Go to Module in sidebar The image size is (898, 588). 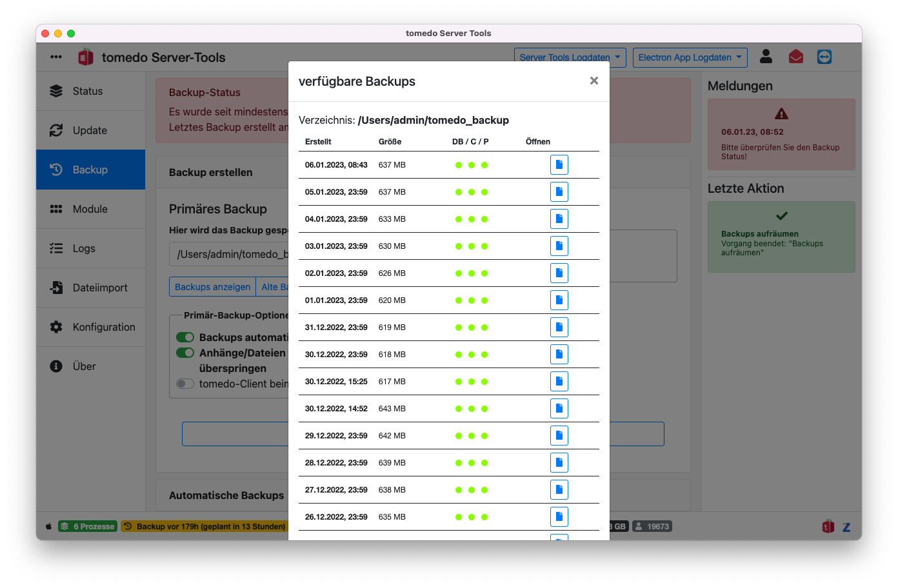click(90, 209)
